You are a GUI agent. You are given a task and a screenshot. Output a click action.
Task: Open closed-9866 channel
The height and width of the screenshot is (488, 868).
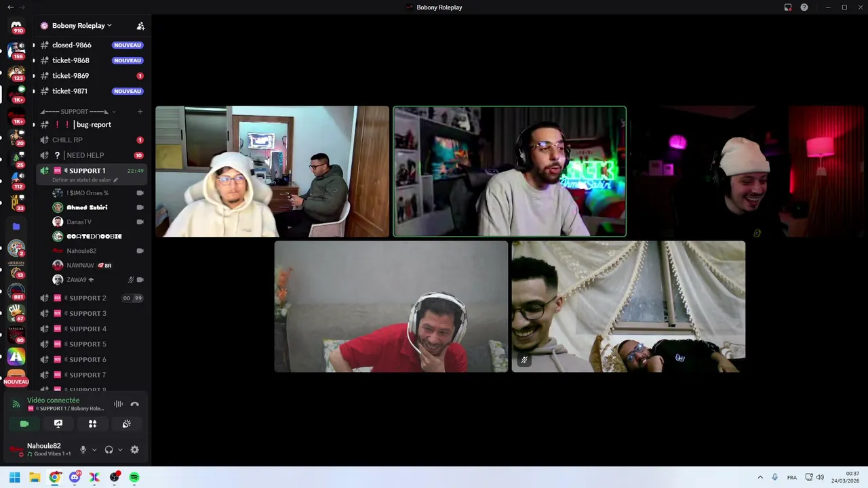(x=92, y=45)
